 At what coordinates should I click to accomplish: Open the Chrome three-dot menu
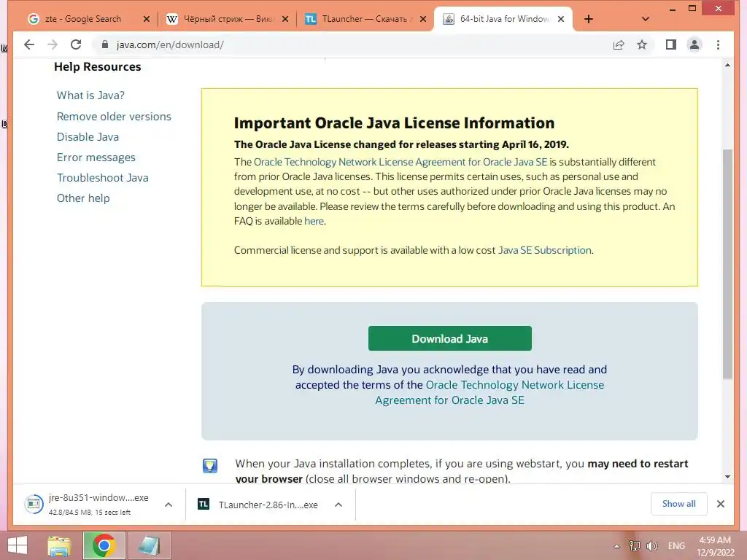pos(718,44)
